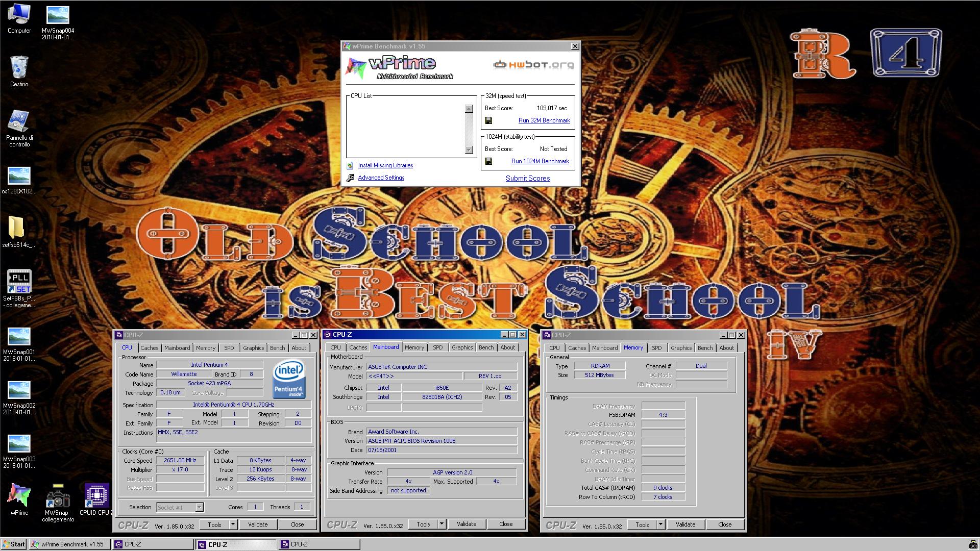This screenshot has width=980, height=551.
Task: Click Validate in middle CPU-Z window
Action: [467, 524]
